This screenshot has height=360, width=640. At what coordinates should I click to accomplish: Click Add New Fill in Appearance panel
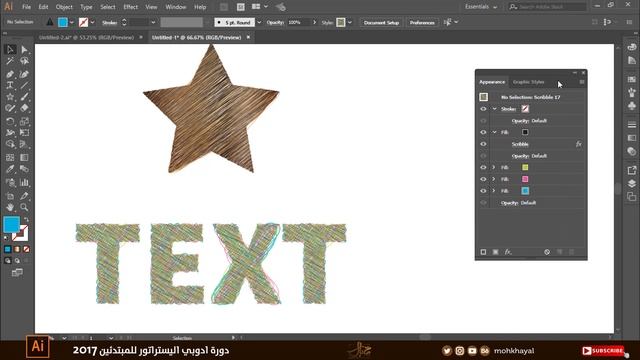click(x=496, y=252)
